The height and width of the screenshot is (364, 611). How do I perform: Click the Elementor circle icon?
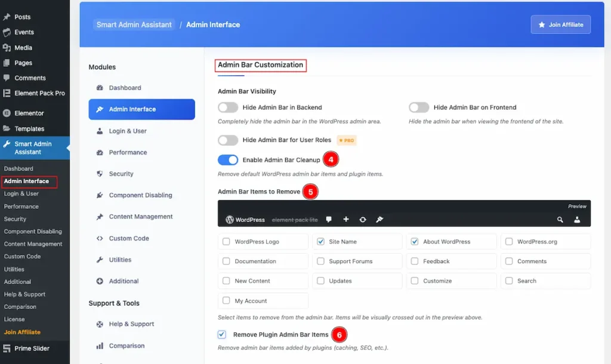(7, 113)
